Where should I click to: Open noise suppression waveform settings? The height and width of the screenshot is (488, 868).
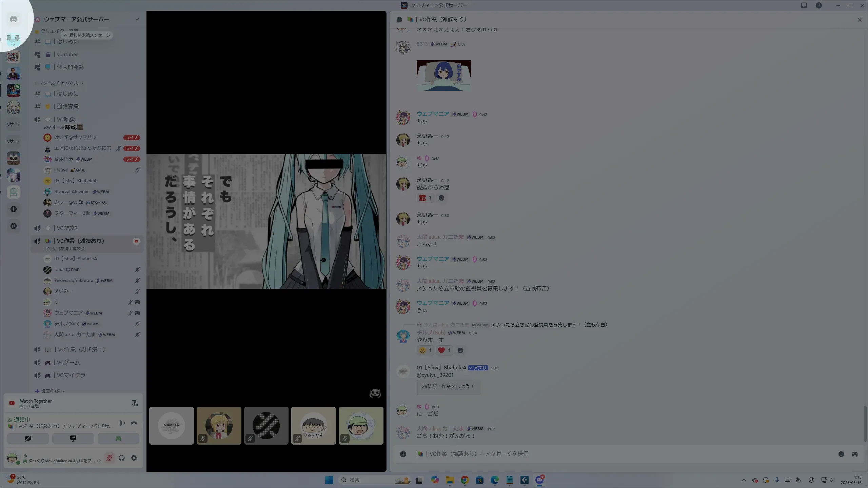(x=121, y=423)
